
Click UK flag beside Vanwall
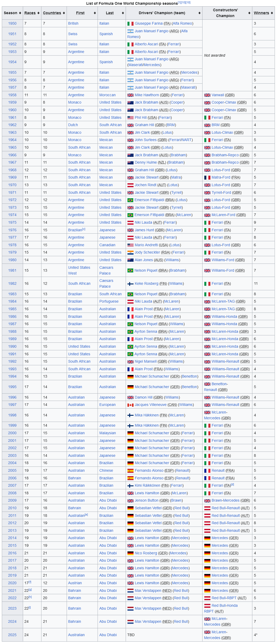[207, 95]
